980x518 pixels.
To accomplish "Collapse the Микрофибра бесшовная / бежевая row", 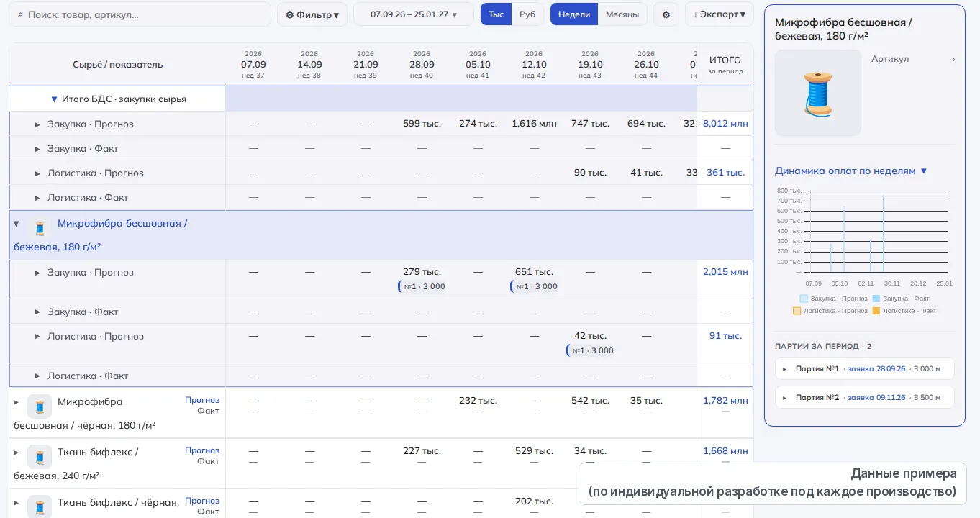I will (x=17, y=224).
